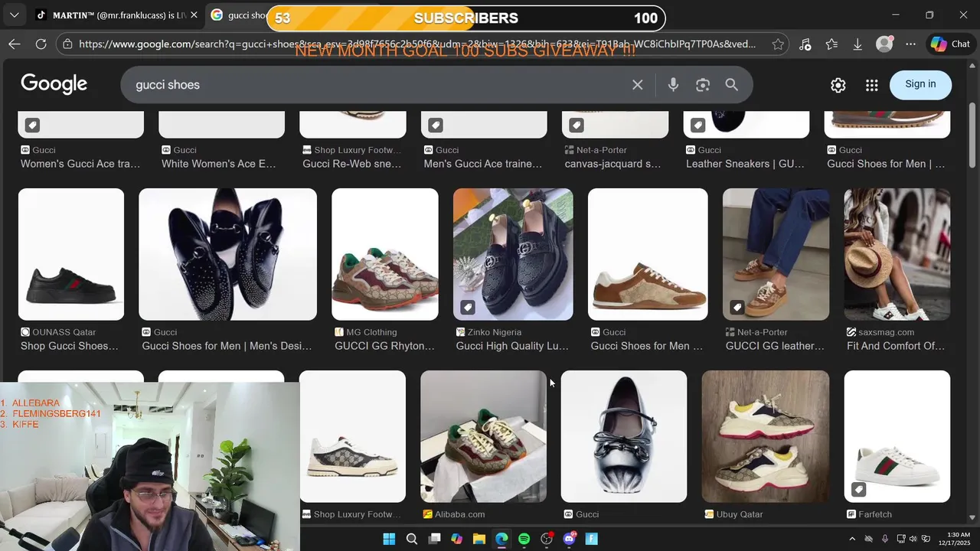Viewport: 980px width, 551px height.
Task: Open the taskbar volume control
Action: pos(913,539)
